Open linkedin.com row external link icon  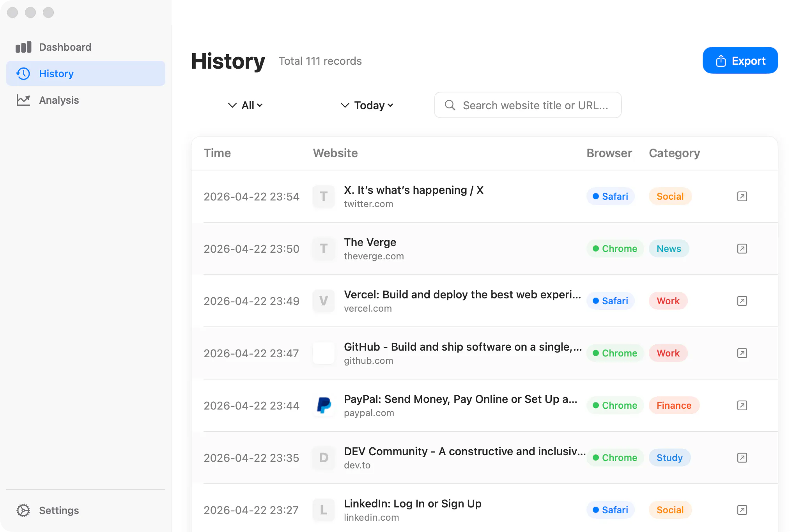[x=742, y=510]
